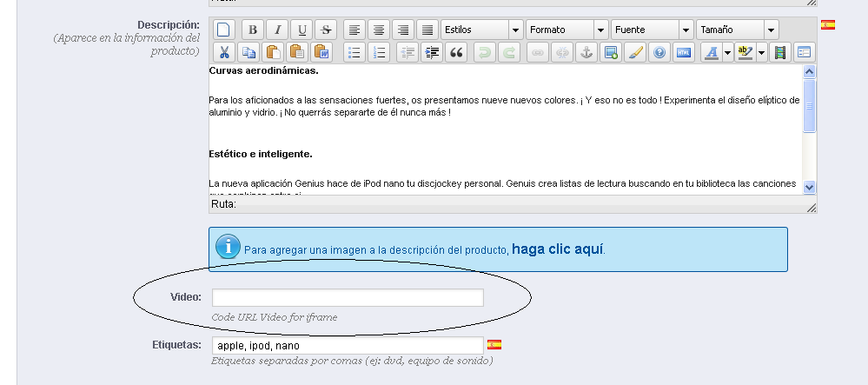Click the Undo arrow icon
Viewport: 868px width, 385px height.
coord(484,53)
